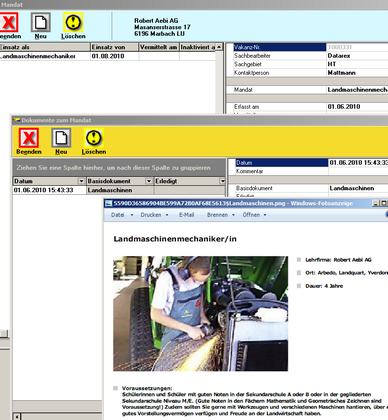
Task: Sort by Einsatz als column header
Action: click(x=45, y=47)
